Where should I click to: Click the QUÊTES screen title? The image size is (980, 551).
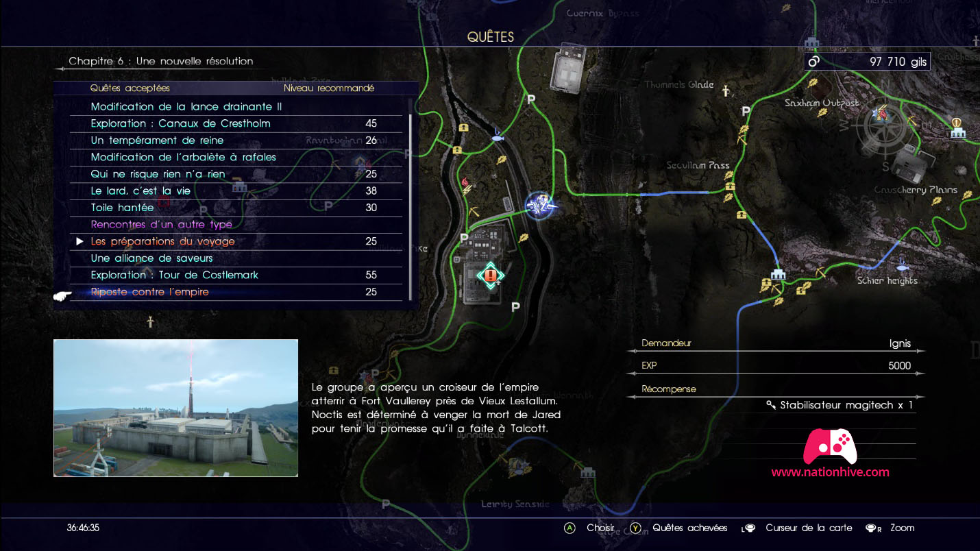click(491, 37)
